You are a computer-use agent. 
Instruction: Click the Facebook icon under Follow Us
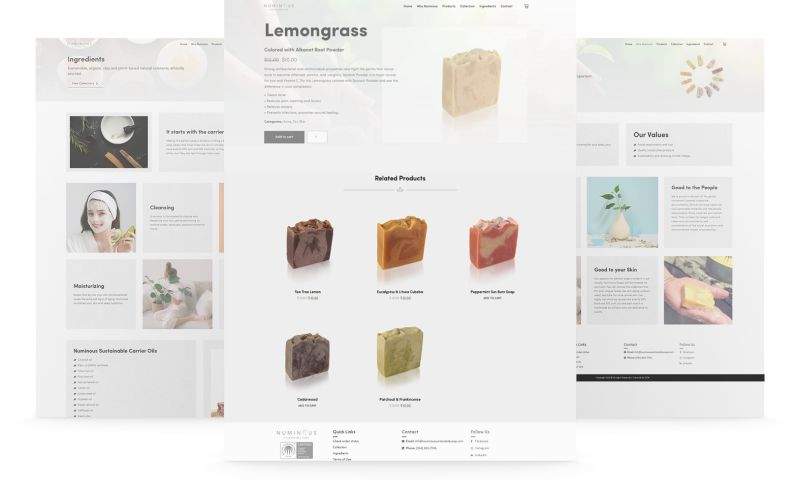[471, 441]
